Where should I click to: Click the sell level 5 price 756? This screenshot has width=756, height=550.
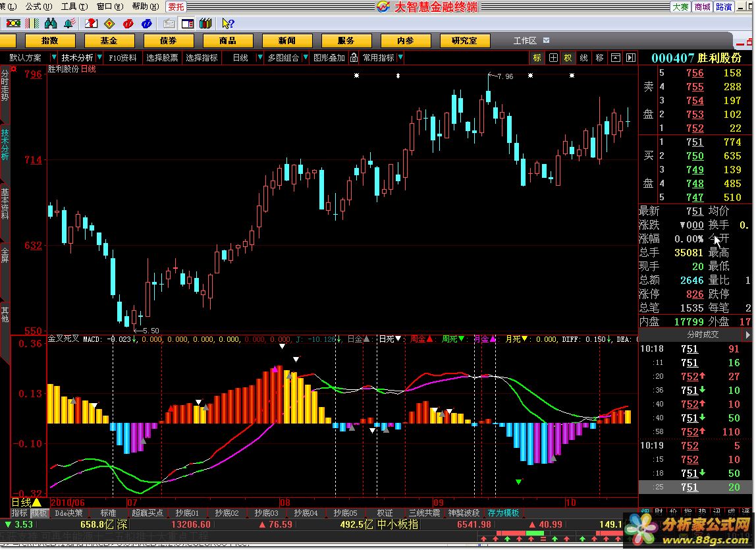coord(695,73)
